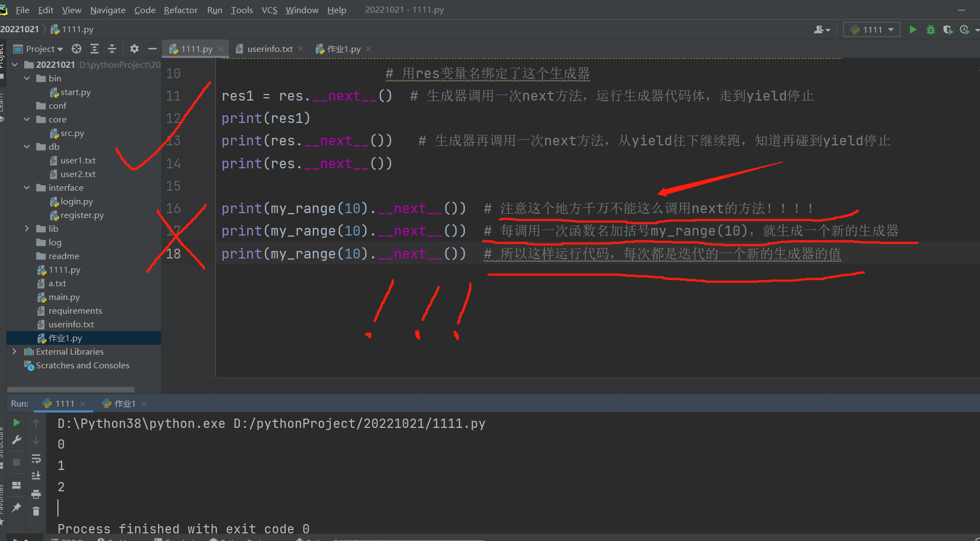Hide the Project panel with minus icon
This screenshot has height=541, width=980.
(152, 49)
